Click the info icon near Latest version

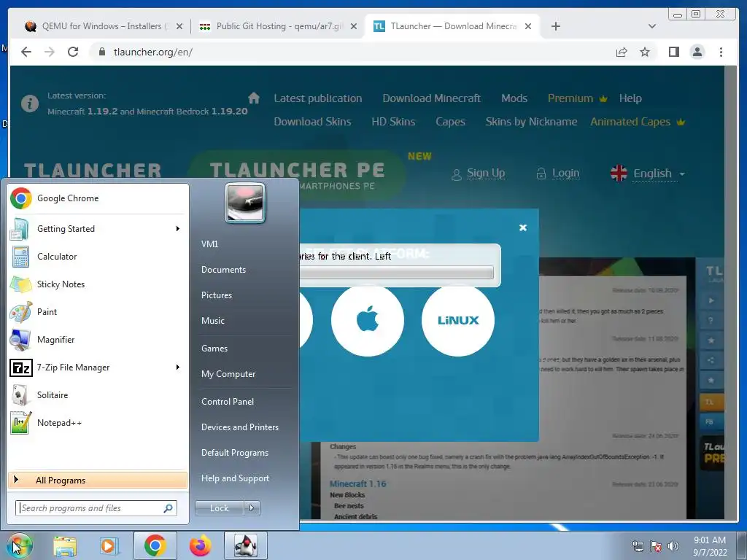(x=29, y=104)
